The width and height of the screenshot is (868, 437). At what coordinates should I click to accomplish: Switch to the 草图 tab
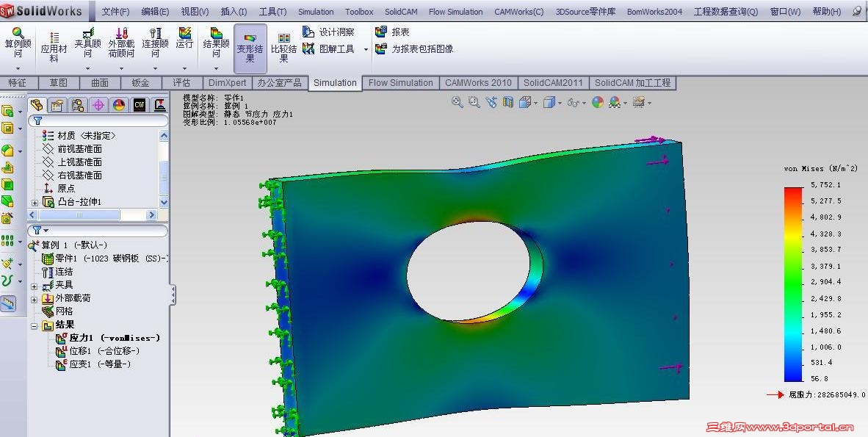pos(59,82)
